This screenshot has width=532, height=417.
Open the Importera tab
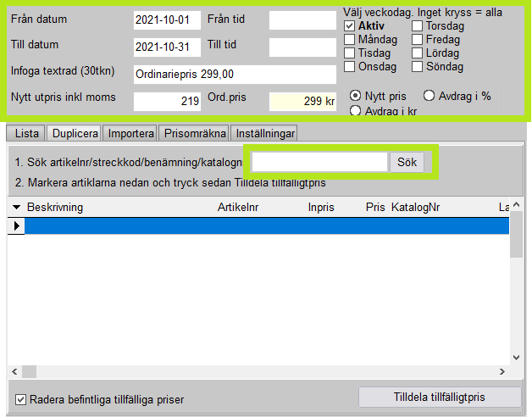(x=131, y=133)
